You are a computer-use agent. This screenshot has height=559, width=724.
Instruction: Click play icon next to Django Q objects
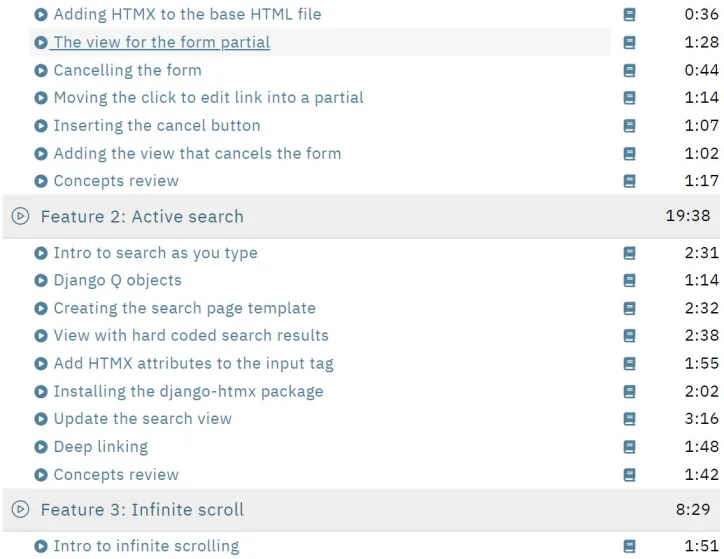pos(41,280)
